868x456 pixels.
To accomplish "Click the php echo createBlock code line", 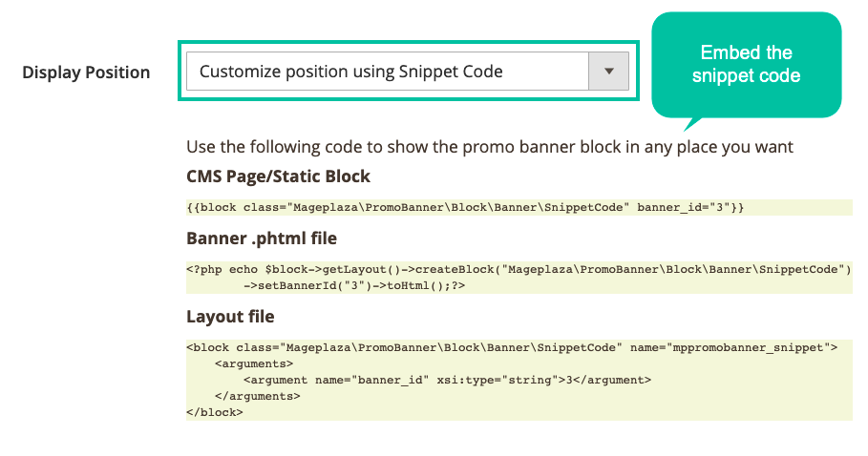I will coord(519,270).
